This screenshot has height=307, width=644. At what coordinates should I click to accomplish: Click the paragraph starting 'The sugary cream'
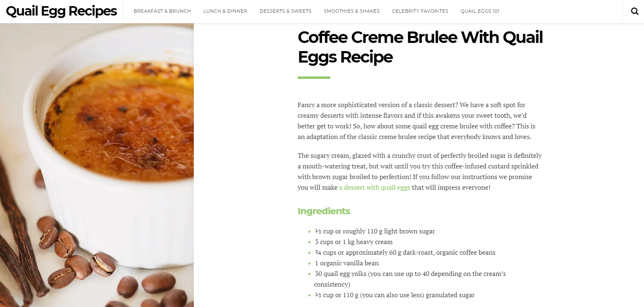tap(420, 172)
